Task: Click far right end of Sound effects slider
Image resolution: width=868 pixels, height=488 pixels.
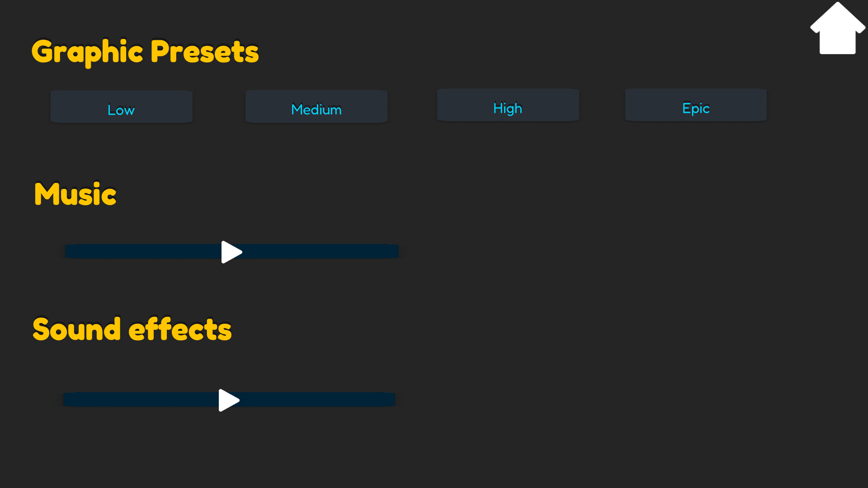Action: (x=392, y=399)
